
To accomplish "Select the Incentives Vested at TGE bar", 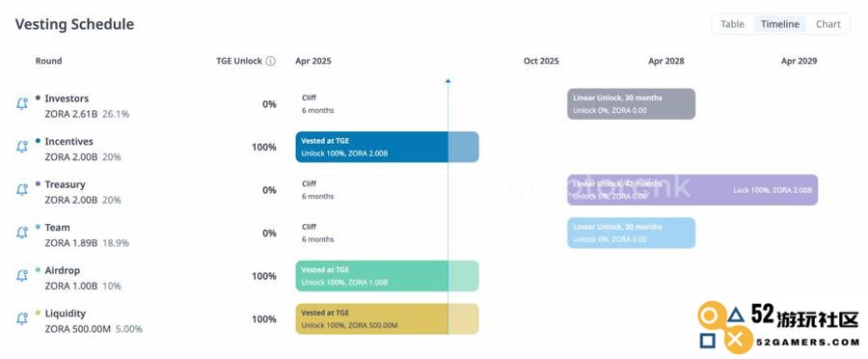I will coord(387,147).
